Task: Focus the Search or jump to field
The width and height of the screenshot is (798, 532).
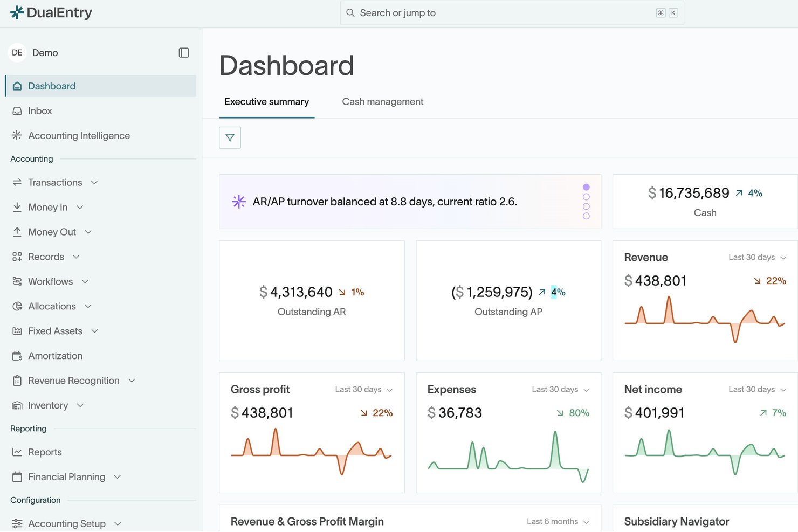Action: pyautogui.click(x=512, y=13)
